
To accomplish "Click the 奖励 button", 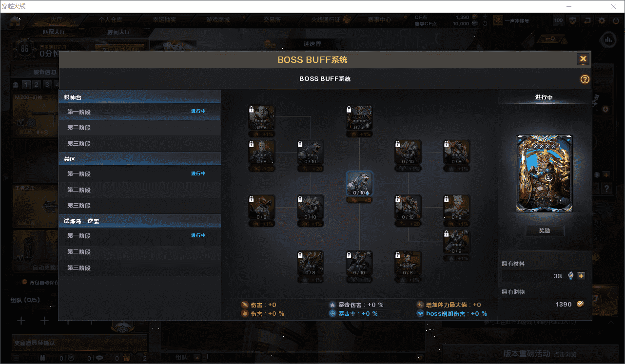I will pyautogui.click(x=545, y=230).
